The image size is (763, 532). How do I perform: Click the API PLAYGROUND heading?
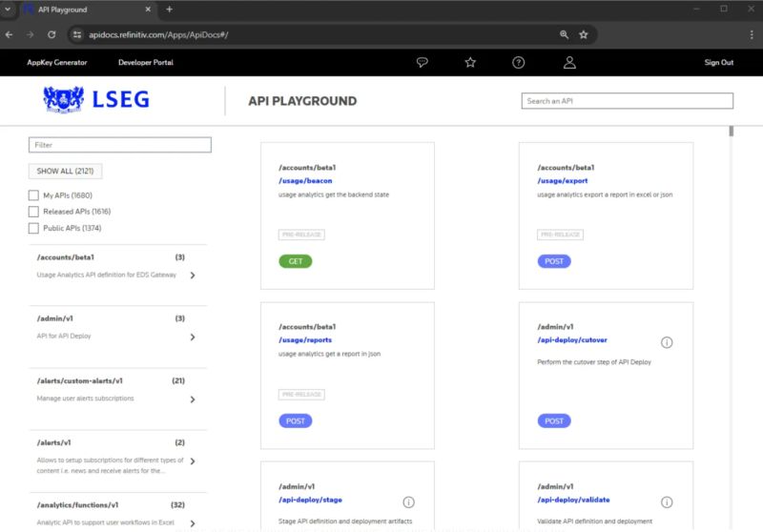302,101
